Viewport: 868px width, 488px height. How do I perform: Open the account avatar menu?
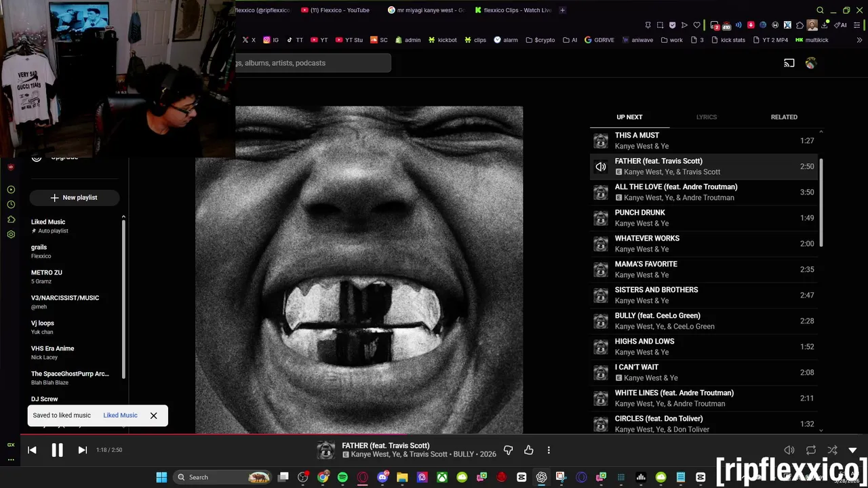click(x=811, y=63)
